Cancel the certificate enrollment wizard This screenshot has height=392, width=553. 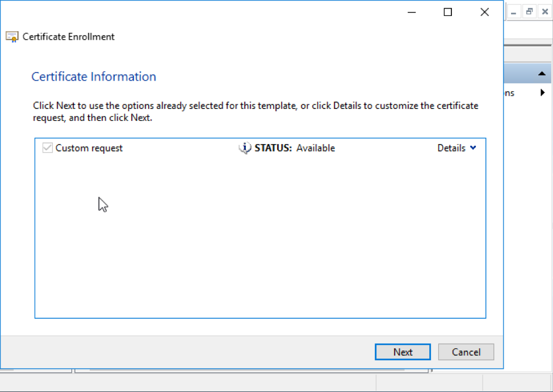tap(466, 352)
